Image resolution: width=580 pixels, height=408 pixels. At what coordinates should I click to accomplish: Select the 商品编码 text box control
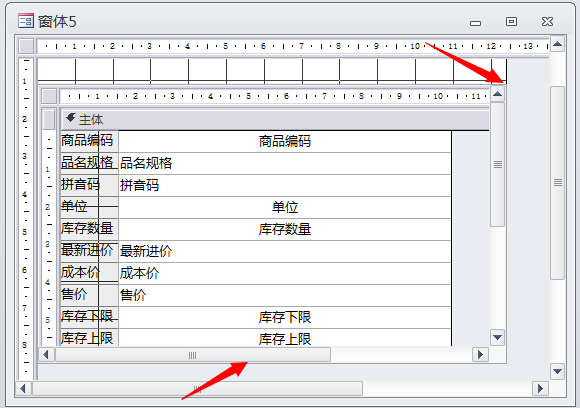[285, 141]
